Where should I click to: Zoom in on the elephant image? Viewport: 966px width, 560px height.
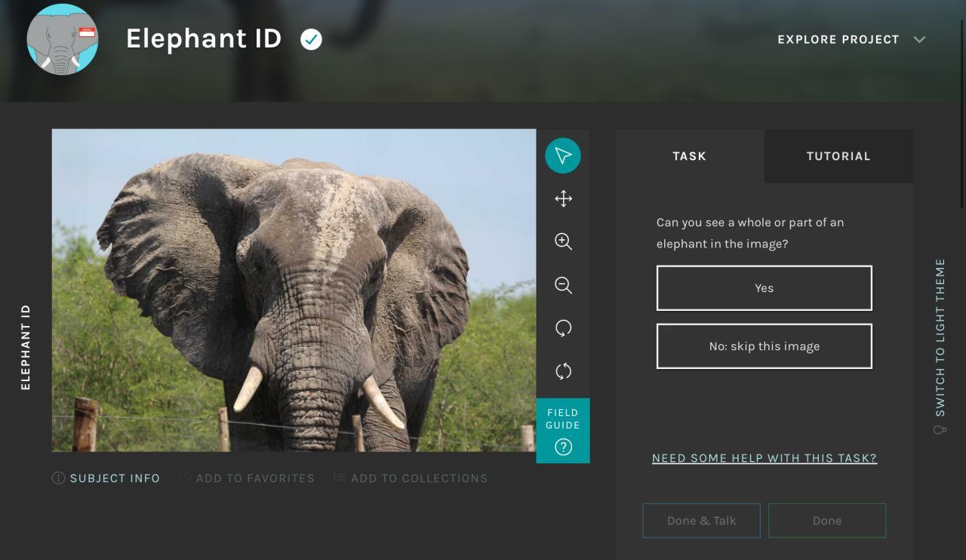coord(563,242)
